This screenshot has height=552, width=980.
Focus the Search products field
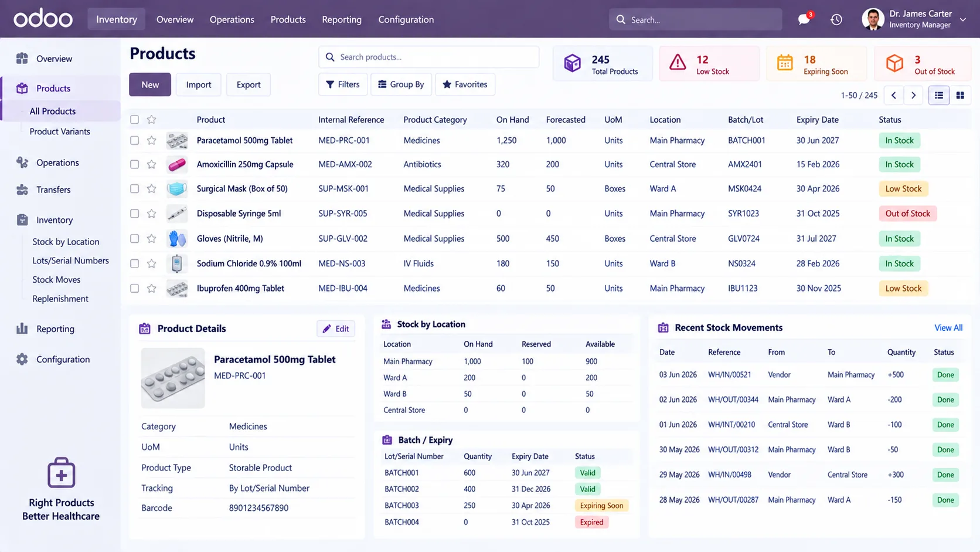(x=428, y=57)
